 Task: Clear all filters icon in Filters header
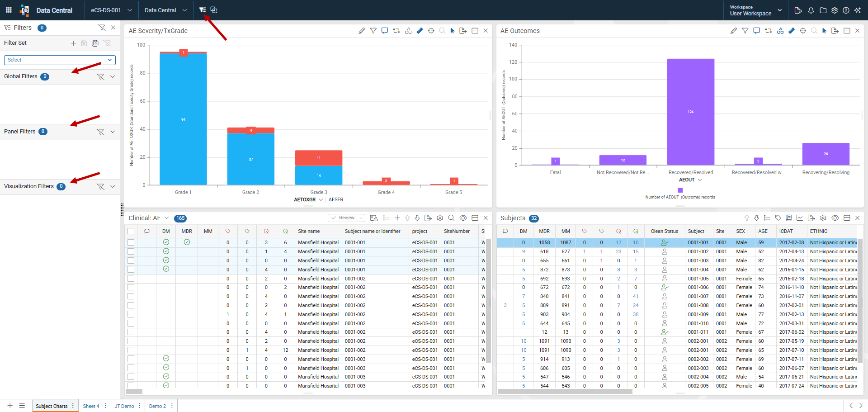click(102, 28)
